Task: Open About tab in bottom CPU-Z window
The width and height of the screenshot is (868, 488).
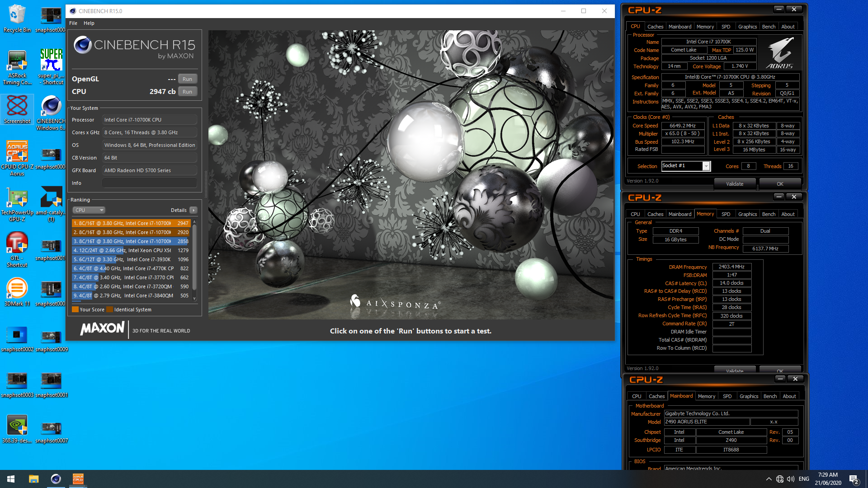Action: point(789,396)
